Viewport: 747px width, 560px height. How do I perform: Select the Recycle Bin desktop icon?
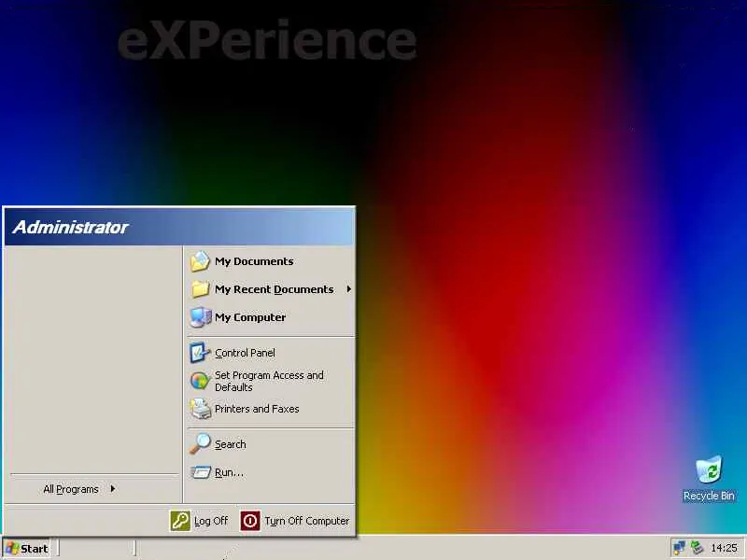click(709, 469)
